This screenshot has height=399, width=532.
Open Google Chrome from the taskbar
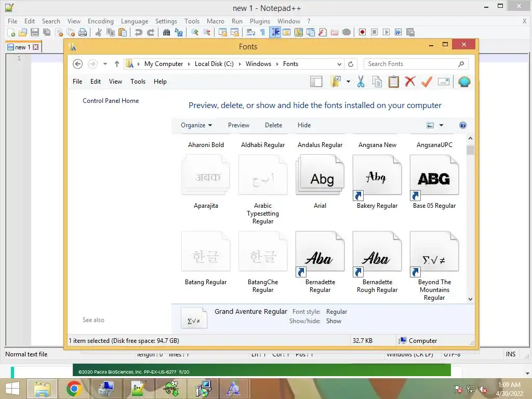coord(74,389)
